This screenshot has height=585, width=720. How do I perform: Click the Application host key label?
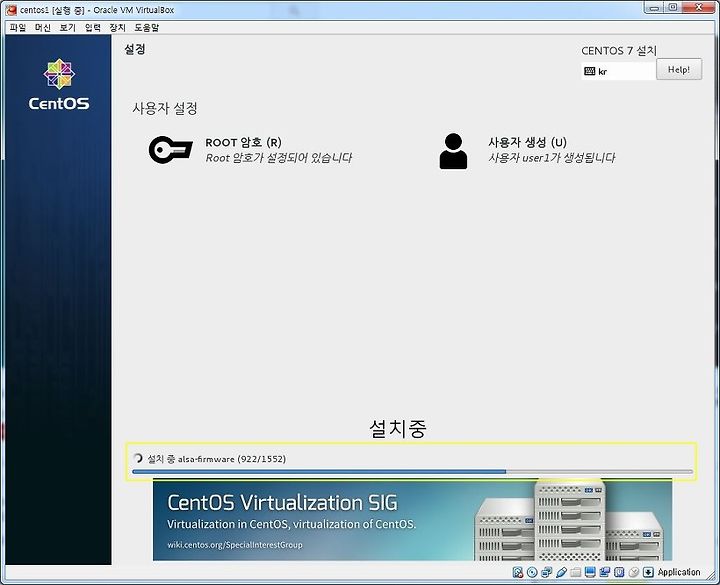click(x=679, y=572)
